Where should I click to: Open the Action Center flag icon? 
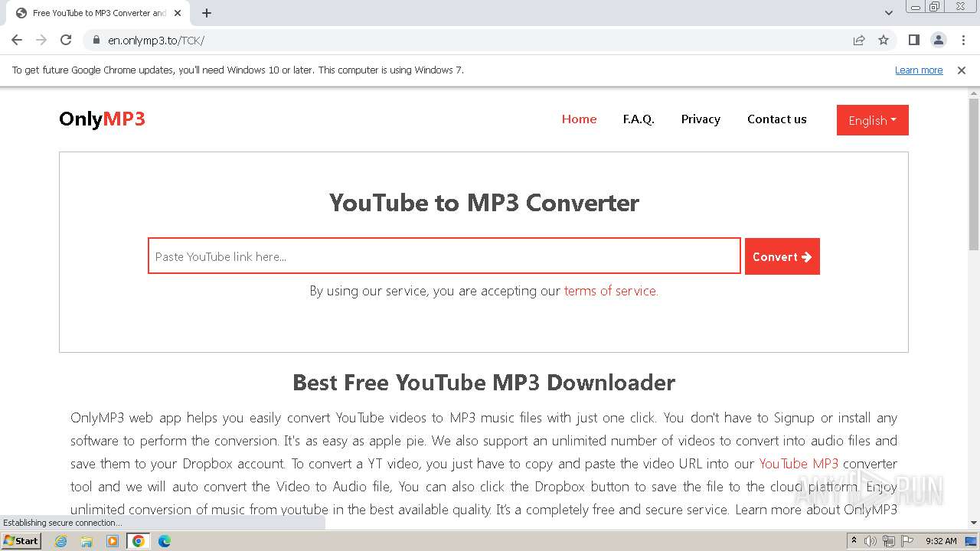point(907,541)
